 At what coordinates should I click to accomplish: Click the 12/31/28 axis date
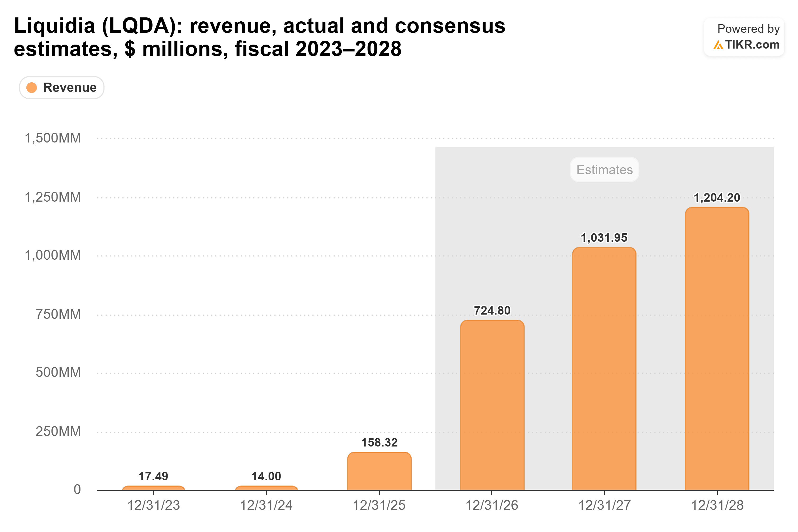pos(717,506)
